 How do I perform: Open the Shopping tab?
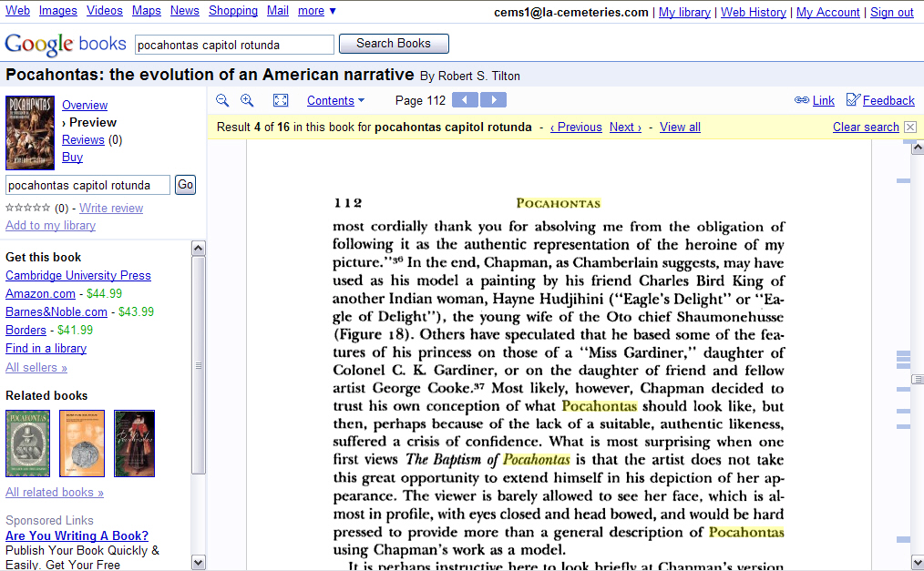click(x=232, y=11)
